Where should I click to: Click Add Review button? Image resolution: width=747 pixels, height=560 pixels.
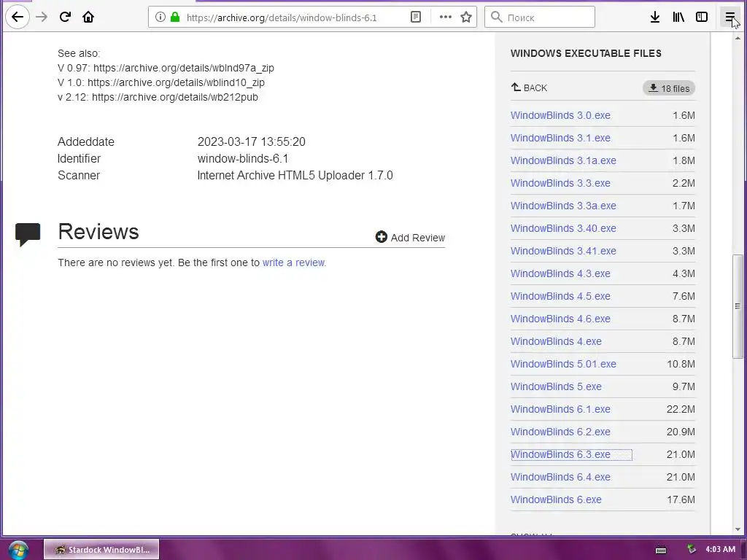[410, 237]
